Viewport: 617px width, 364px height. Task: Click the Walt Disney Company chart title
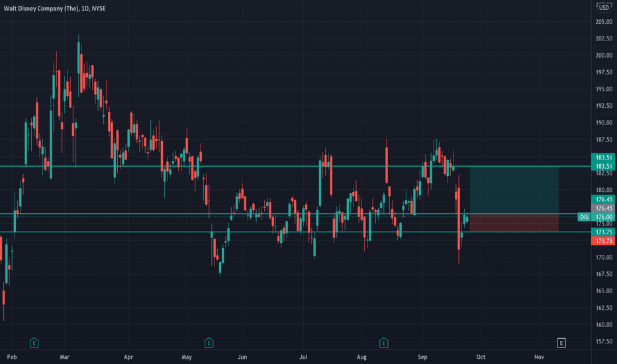click(x=55, y=8)
